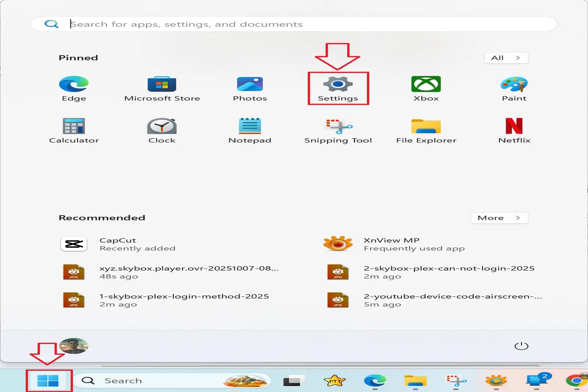Click the taskbar Search box
The image size is (588, 392).
click(x=172, y=381)
